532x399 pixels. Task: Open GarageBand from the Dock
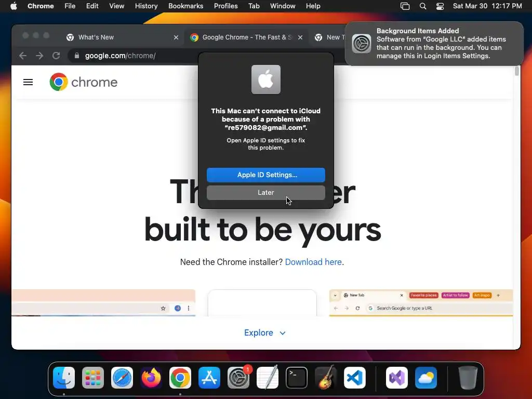[326, 378]
